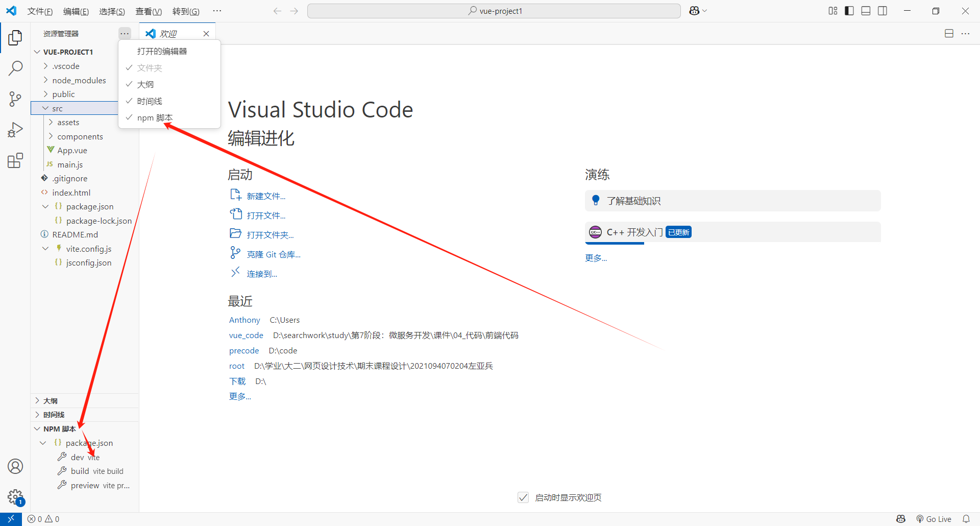This screenshot has width=980, height=526.
Task: Open 了解基础知识 walkthrough
Action: point(733,201)
